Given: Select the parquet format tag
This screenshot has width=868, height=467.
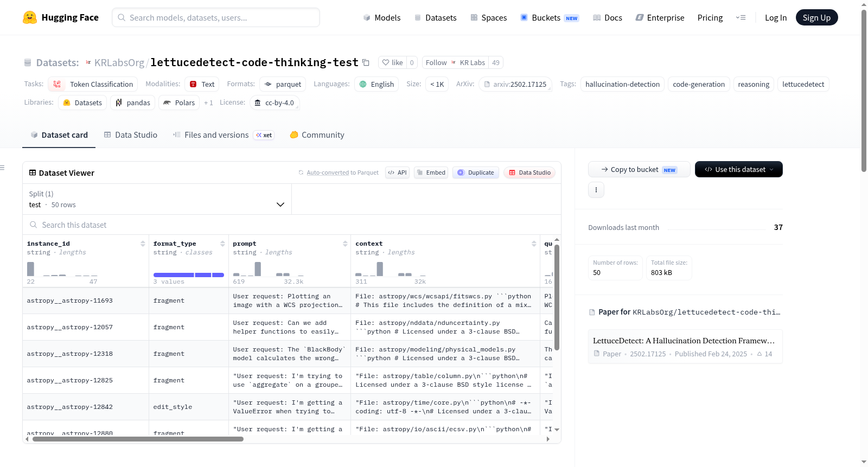Looking at the screenshot, I should pos(283,84).
